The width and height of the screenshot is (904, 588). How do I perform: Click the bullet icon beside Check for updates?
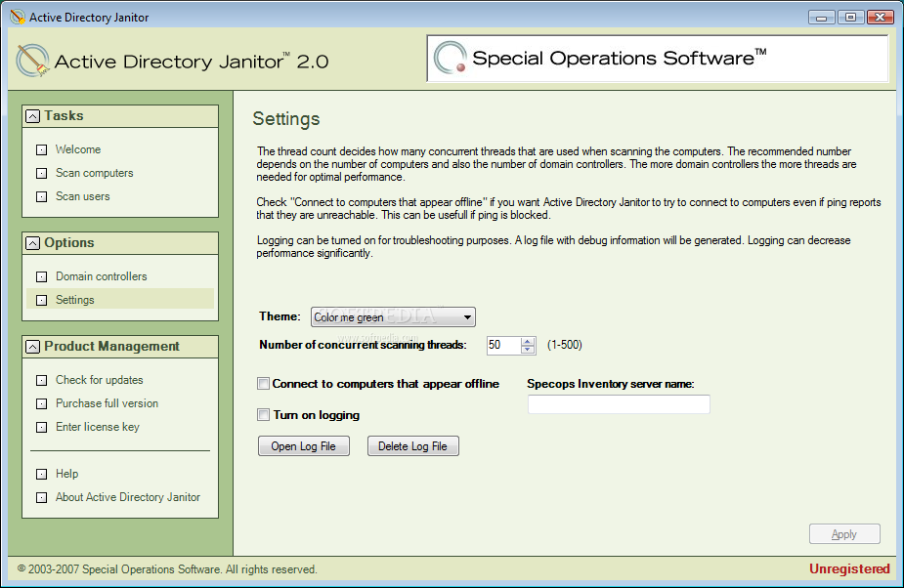pos(41,381)
